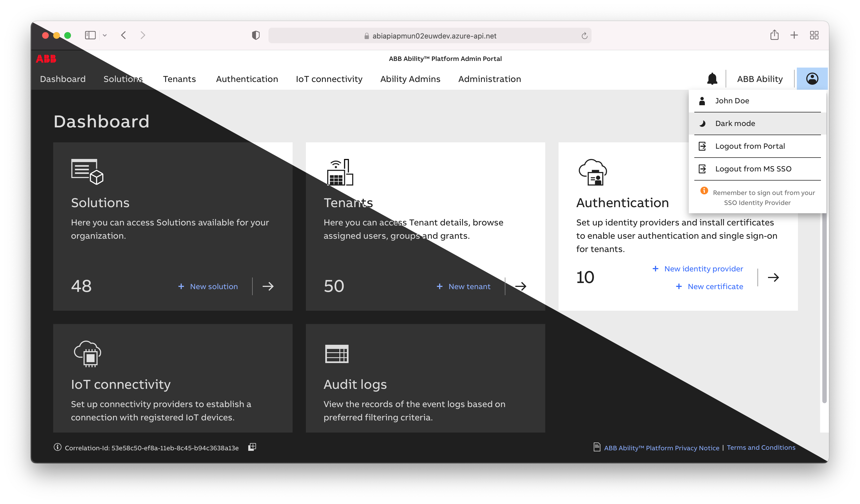The image size is (860, 504).
Task: Click New certificate link
Action: click(709, 286)
